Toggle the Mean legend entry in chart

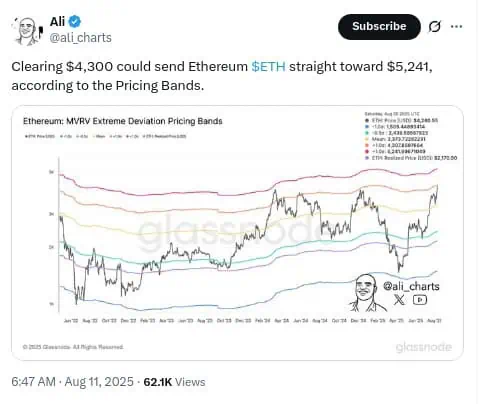coord(99,136)
